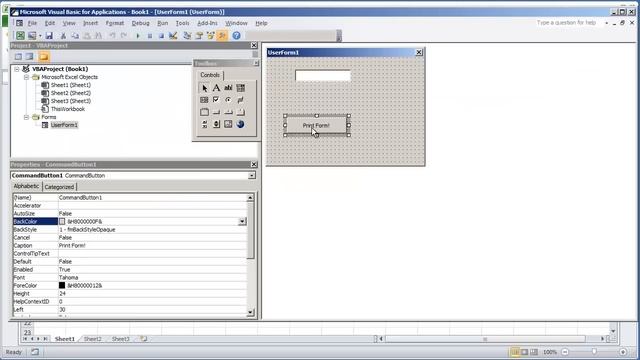
Task: Click View Code in Project panel
Action: tap(18, 56)
